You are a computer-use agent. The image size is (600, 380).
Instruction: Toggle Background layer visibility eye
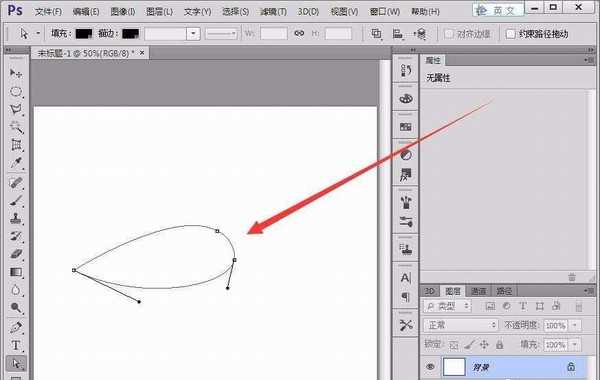point(430,367)
